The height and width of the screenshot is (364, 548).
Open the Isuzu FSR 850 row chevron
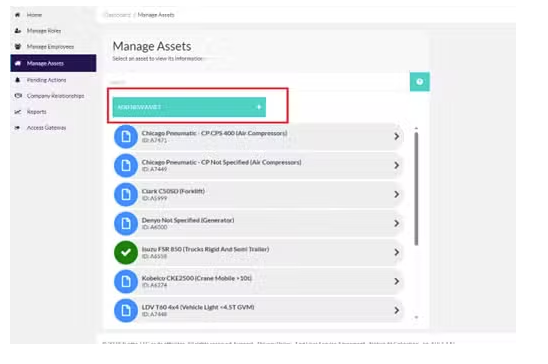pyautogui.click(x=397, y=252)
